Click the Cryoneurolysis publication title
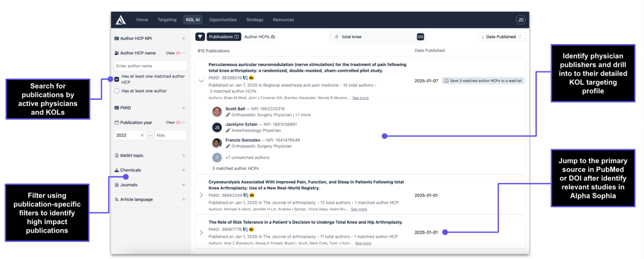This screenshot has width=644, height=259. tap(306, 185)
